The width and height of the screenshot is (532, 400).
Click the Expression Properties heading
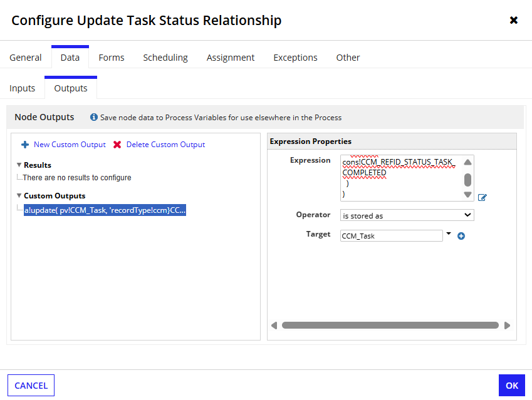(x=310, y=141)
